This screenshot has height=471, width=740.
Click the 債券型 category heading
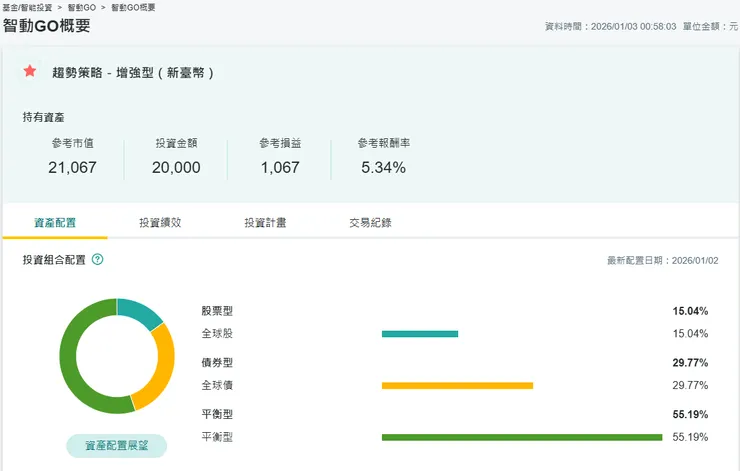(x=217, y=362)
